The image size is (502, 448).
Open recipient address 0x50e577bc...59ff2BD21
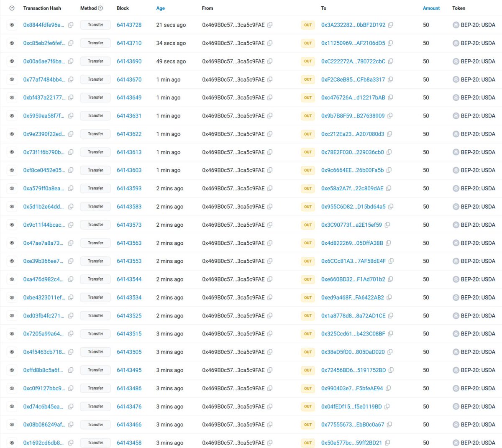(351, 443)
